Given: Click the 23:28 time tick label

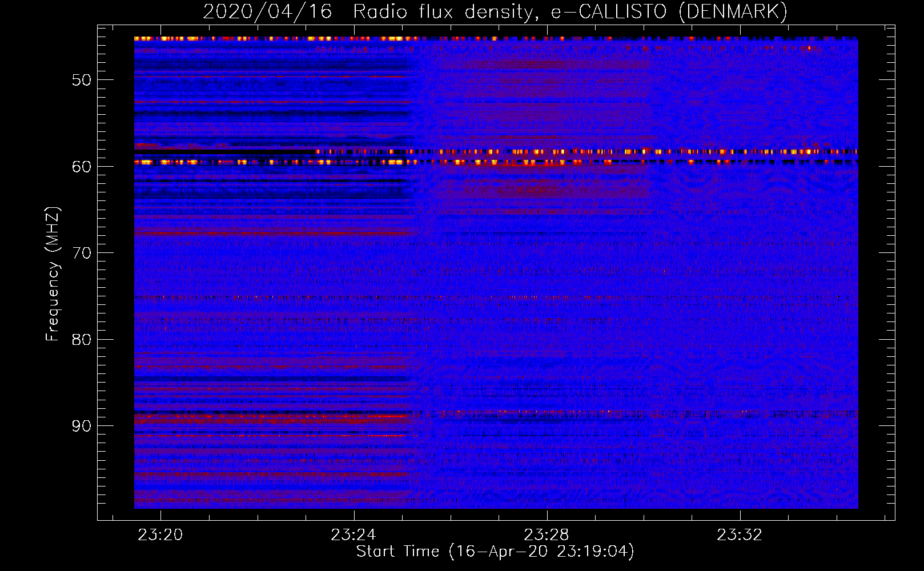Looking at the screenshot, I should click(547, 535).
